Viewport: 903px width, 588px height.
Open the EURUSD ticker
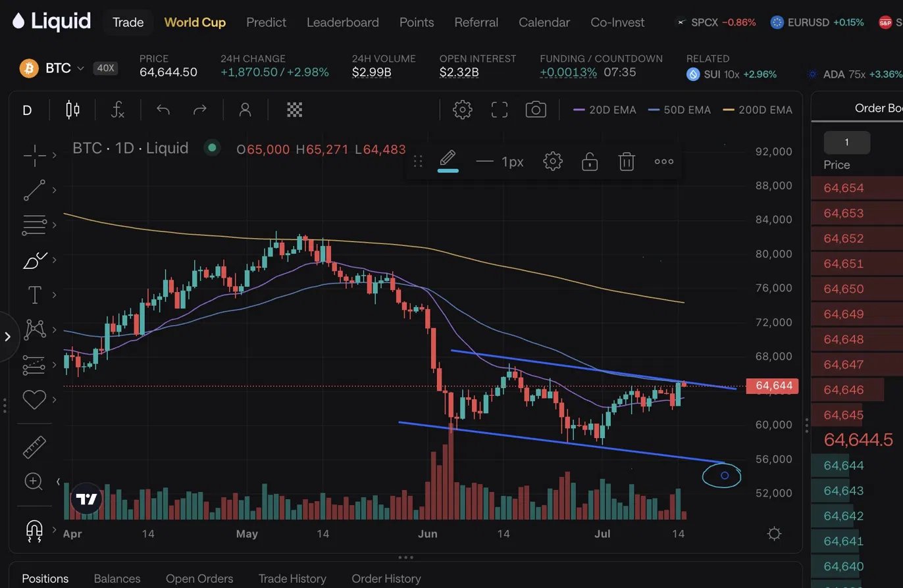click(x=817, y=22)
